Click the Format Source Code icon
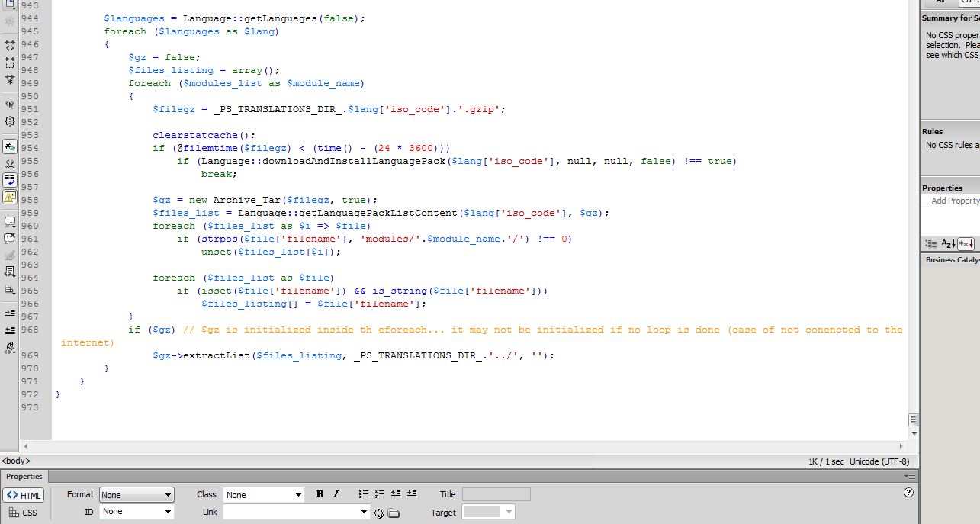The height and width of the screenshot is (524, 980). (x=10, y=348)
